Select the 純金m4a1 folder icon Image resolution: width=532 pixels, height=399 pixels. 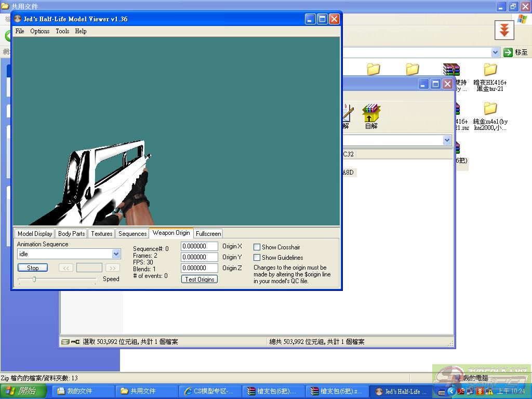click(x=490, y=109)
